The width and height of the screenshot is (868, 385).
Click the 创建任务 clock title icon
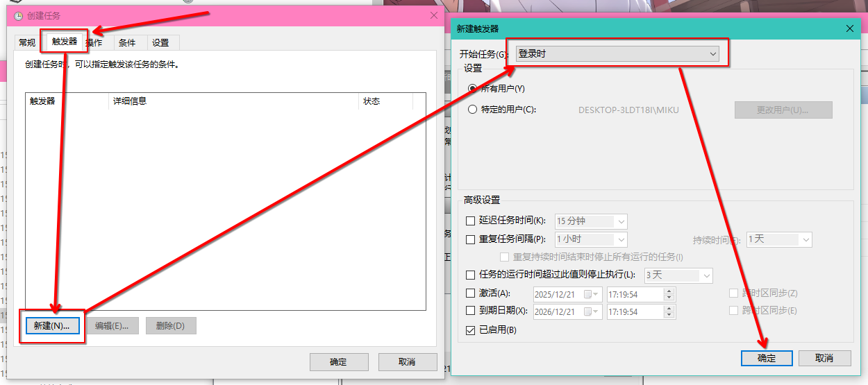coord(18,16)
